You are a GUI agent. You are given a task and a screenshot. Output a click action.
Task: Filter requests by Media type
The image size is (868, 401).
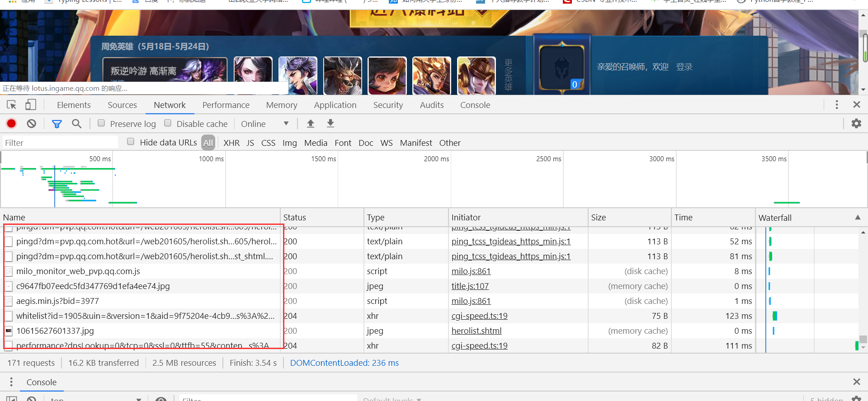316,143
